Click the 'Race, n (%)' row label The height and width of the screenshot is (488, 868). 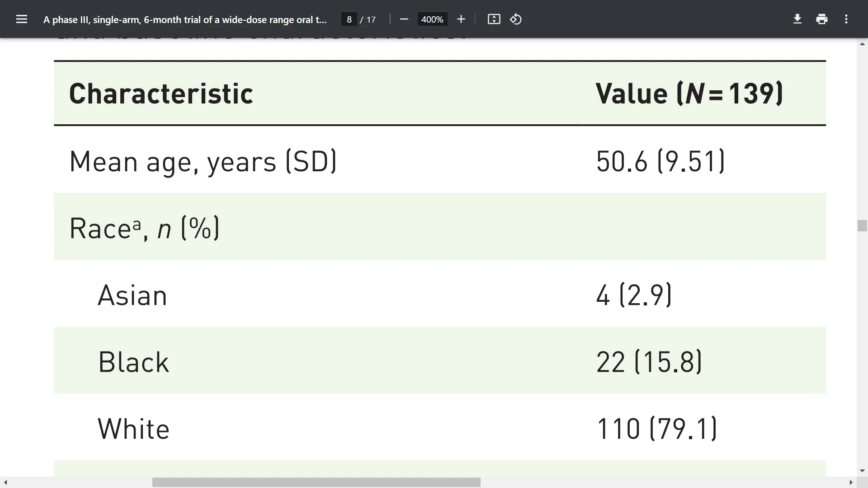(144, 228)
